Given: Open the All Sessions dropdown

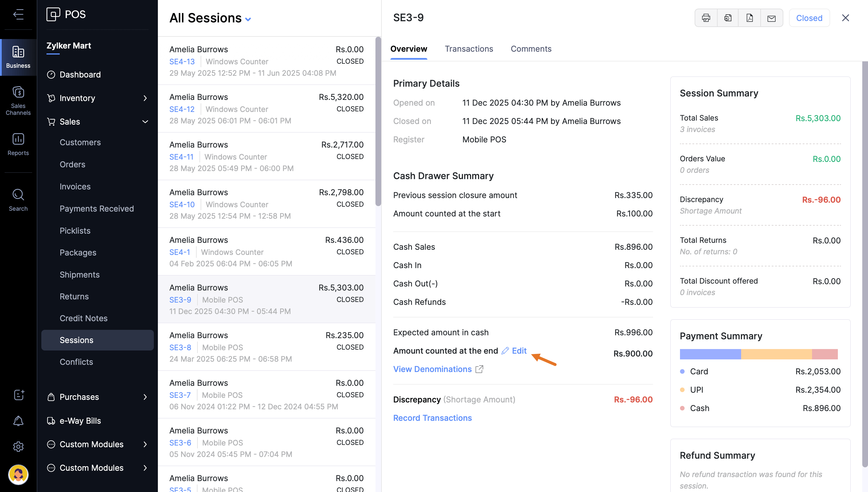Looking at the screenshot, I should [x=210, y=18].
